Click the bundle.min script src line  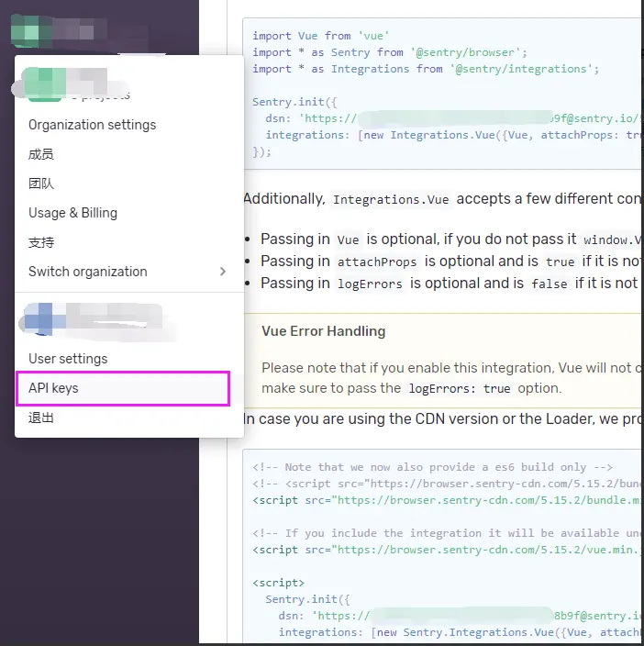(447, 500)
